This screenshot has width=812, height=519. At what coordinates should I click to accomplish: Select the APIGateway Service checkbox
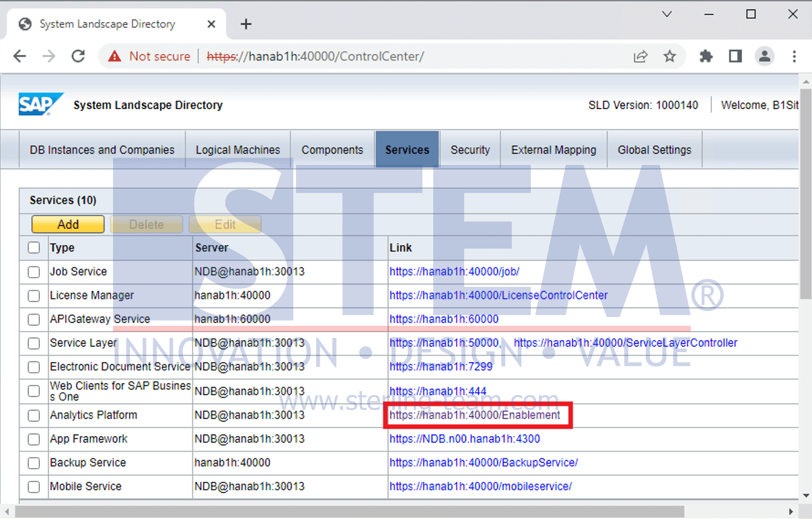[x=34, y=319]
